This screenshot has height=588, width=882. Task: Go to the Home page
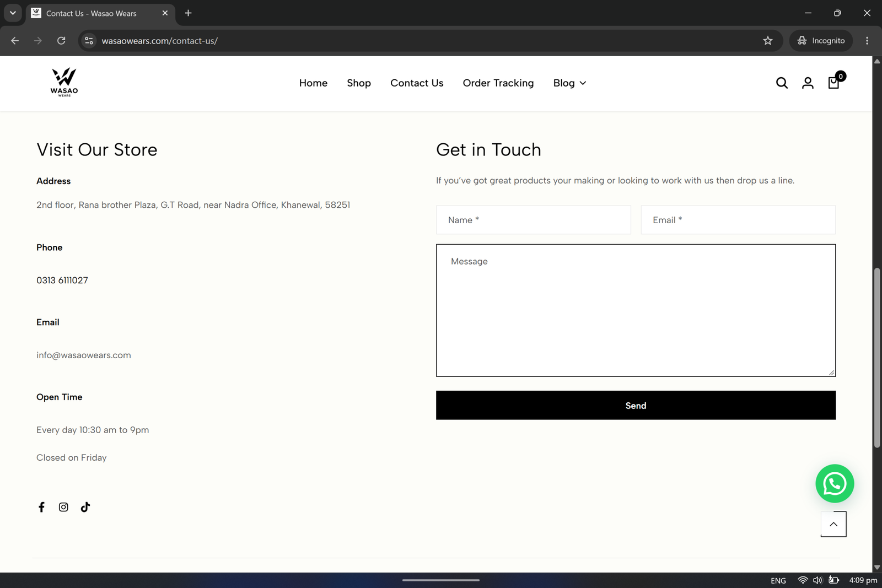[x=313, y=83]
